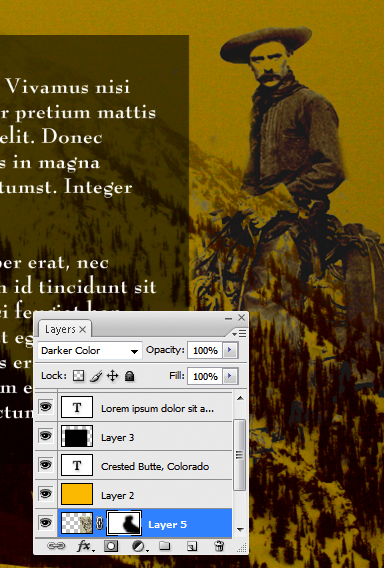384x568 pixels.
Task: Open the Opacity slider arrow
Action: pos(230,350)
